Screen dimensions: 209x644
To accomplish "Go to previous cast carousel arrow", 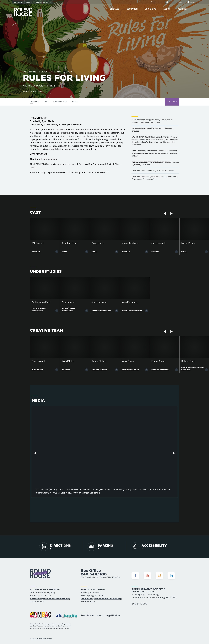I will click(x=165, y=213).
